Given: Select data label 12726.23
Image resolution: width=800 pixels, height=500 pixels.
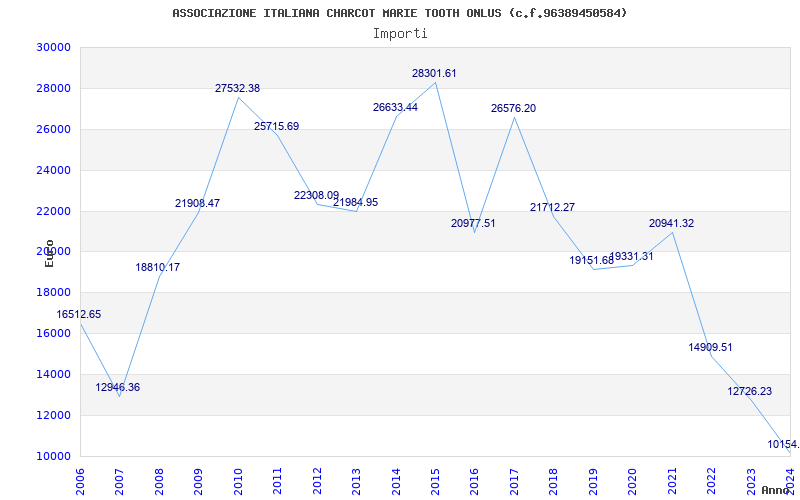Looking at the screenshot, I should (749, 391).
